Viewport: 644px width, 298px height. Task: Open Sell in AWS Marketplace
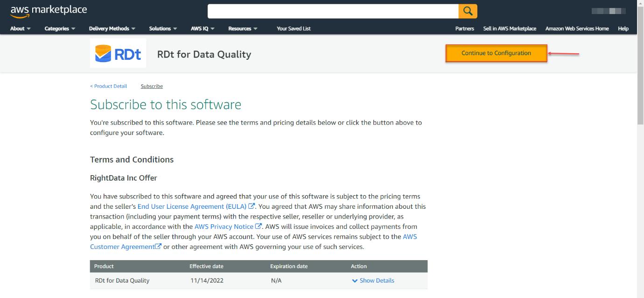coord(510,28)
